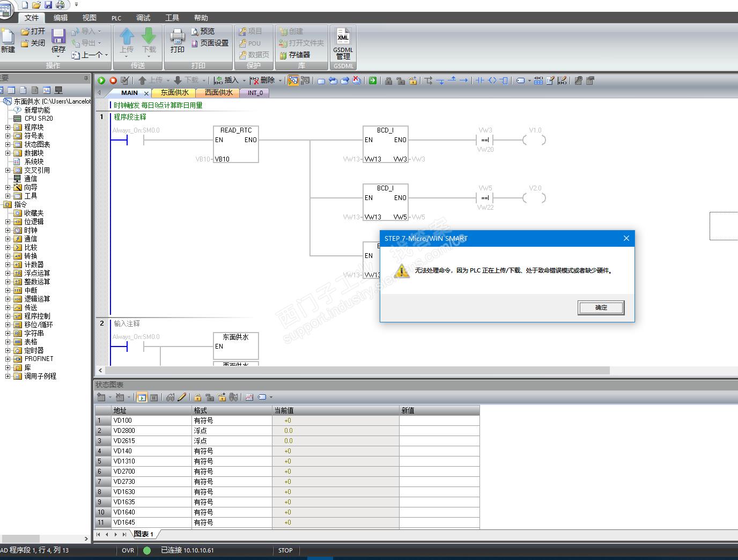
Task: Insert a box instruction from the toolbar
Action: (x=504, y=80)
